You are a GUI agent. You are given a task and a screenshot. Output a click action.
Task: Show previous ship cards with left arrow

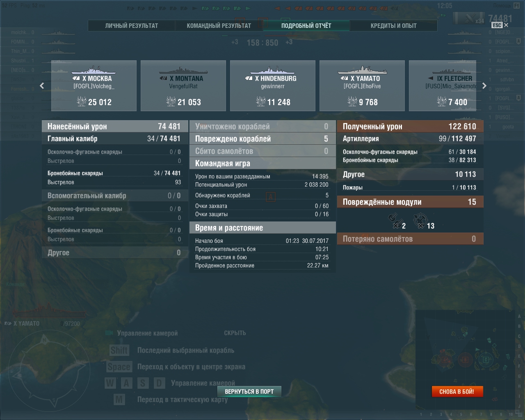click(x=42, y=86)
